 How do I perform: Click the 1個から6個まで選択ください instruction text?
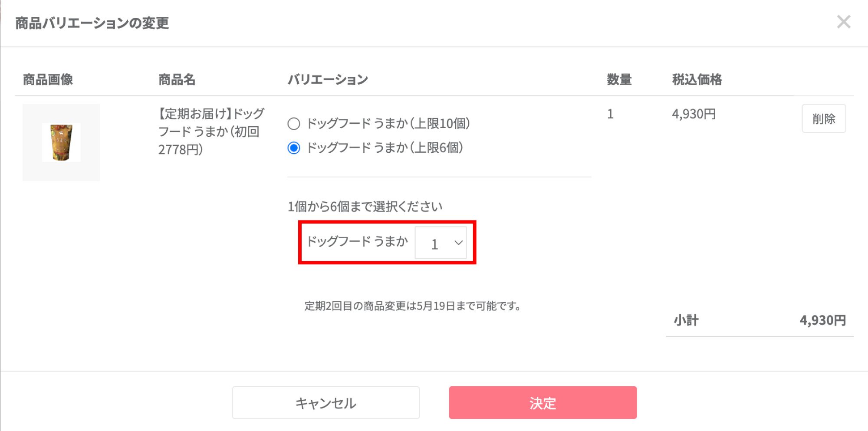365,207
